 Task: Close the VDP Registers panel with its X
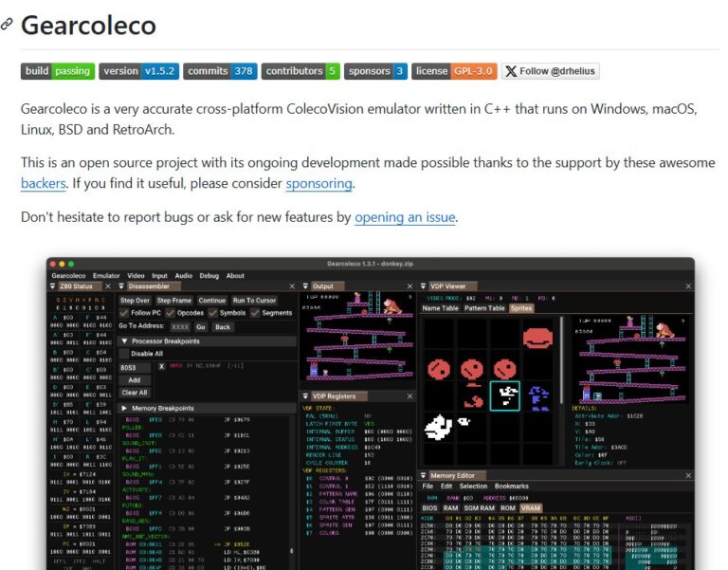409,396
